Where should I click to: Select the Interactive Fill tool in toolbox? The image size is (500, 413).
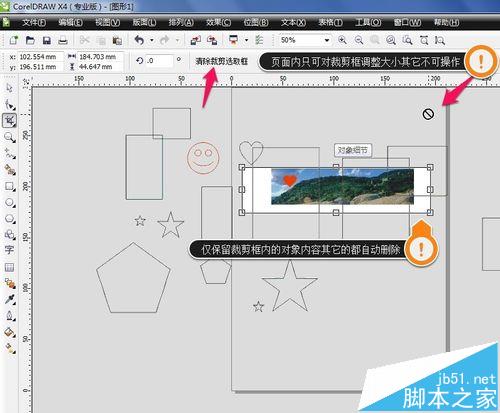[x=9, y=348]
